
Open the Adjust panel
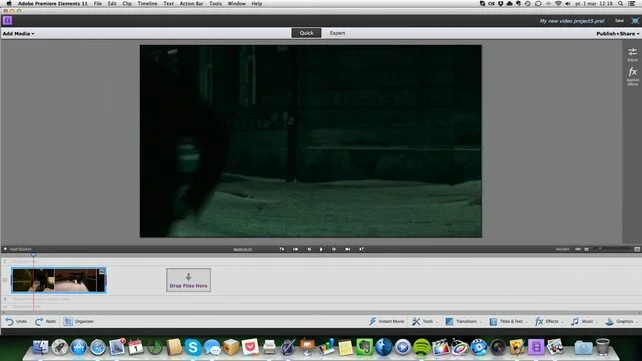point(633,54)
